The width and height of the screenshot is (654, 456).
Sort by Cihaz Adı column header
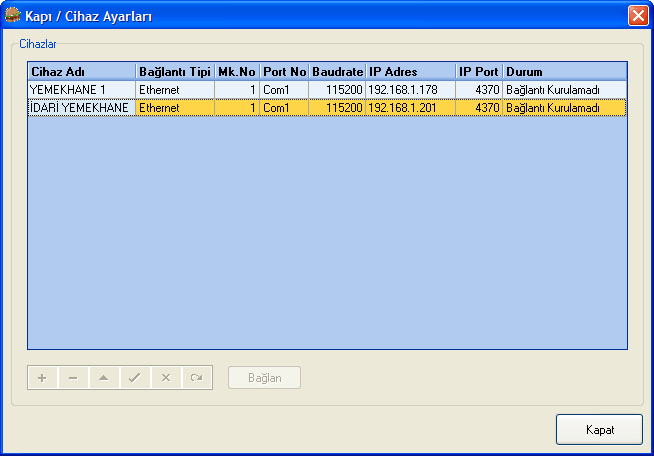pos(81,72)
